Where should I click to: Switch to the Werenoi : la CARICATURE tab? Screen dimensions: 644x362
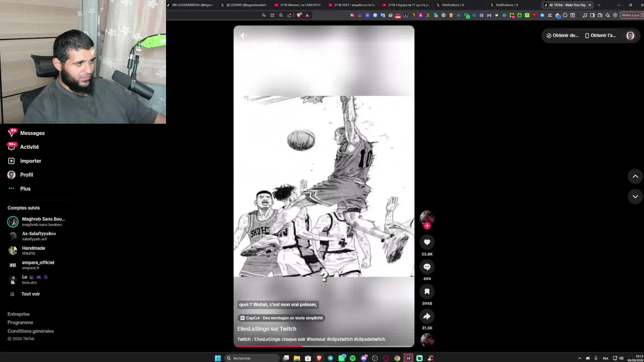point(298,5)
